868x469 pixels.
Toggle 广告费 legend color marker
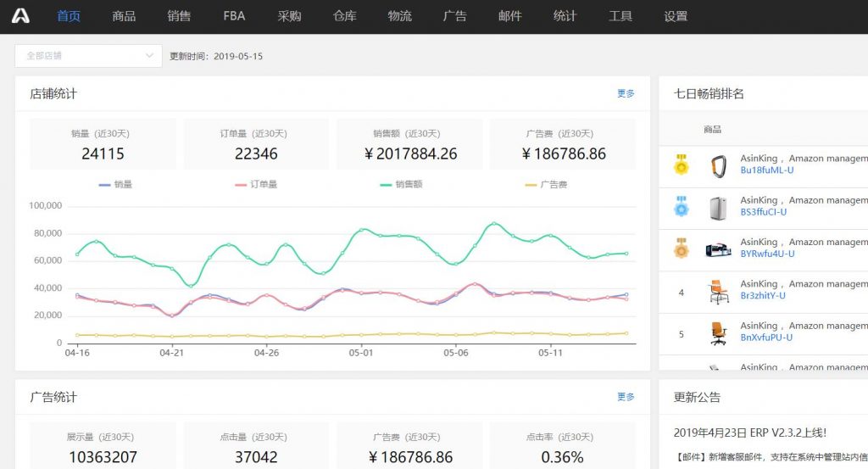(532, 184)
